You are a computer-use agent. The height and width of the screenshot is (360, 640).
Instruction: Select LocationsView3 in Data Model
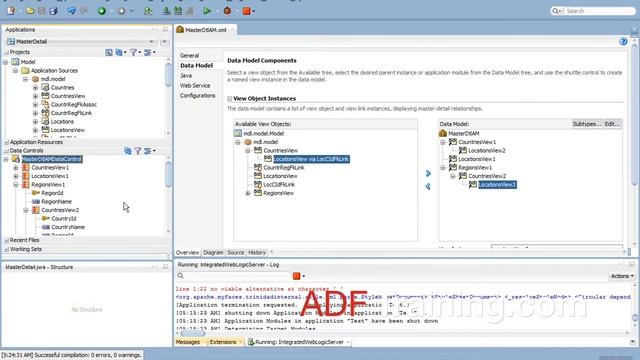tap(497, 185)
